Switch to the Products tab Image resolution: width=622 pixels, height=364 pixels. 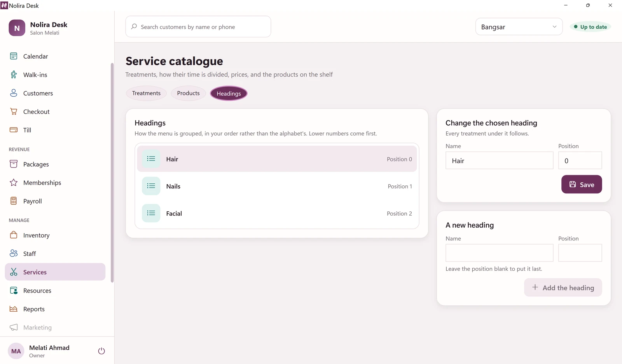189,93
